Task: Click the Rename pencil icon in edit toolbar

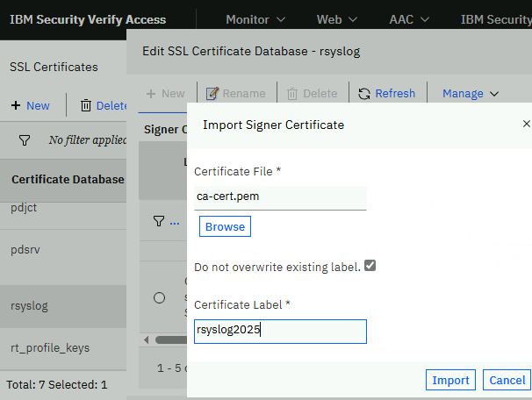Action: tap(212, 94)
